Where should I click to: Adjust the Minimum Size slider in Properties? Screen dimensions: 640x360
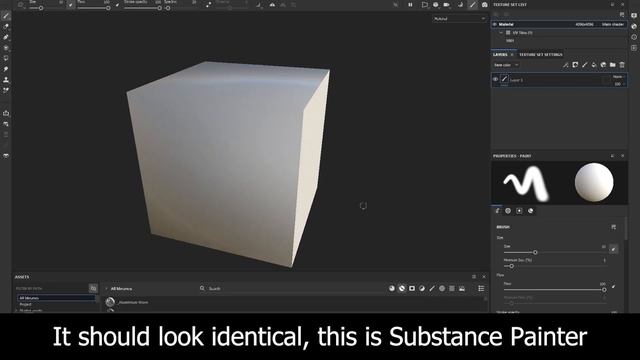point(555,266)
